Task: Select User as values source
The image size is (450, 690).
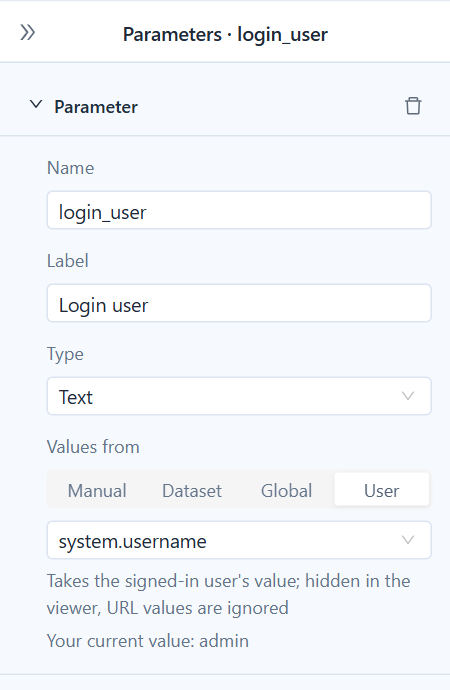Action: (x=381, y=490)
